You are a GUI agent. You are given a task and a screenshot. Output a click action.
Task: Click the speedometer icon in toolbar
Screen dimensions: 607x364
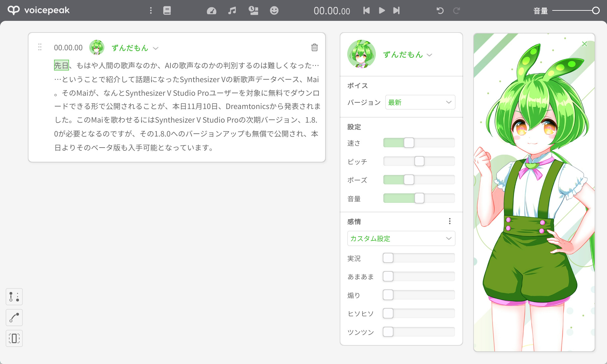(212, 11)
